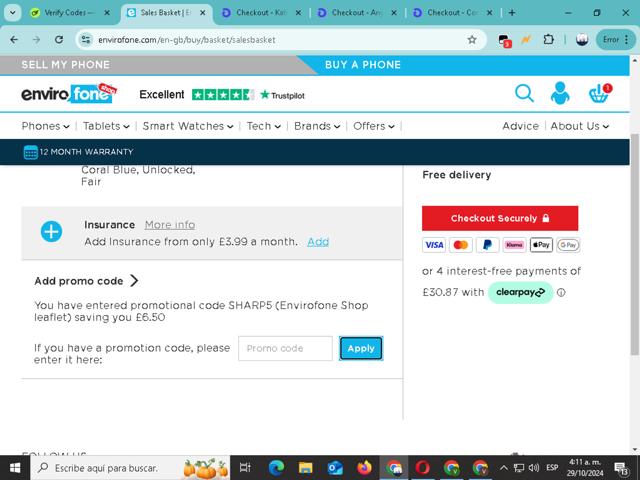Open the shopping basket icon
Viewport: 640px width, 480px height.
[600, 93]
